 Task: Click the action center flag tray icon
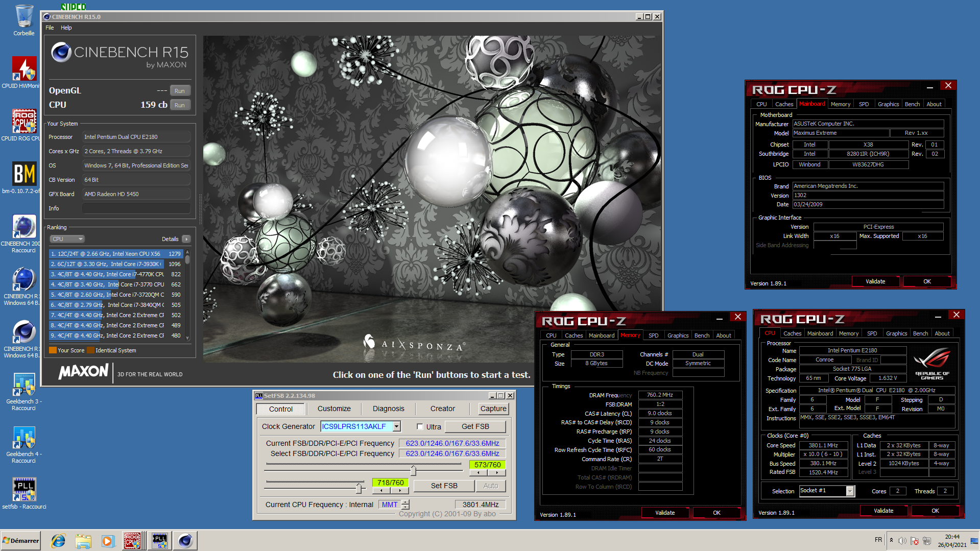coord(915,540)
